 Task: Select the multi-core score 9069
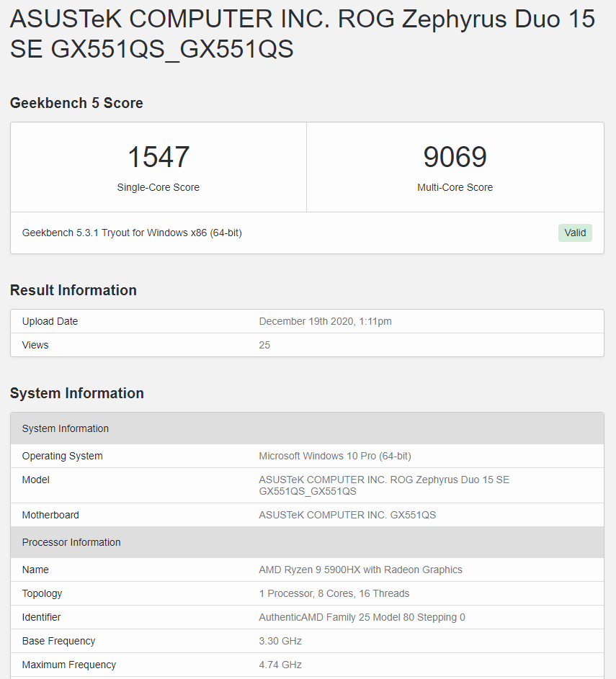click(455, 157)
